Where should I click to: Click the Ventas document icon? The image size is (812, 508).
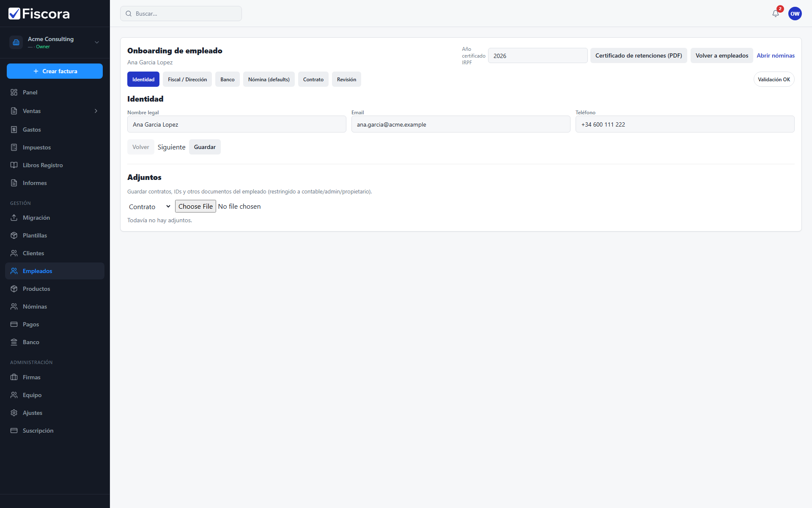click(14, 111)
